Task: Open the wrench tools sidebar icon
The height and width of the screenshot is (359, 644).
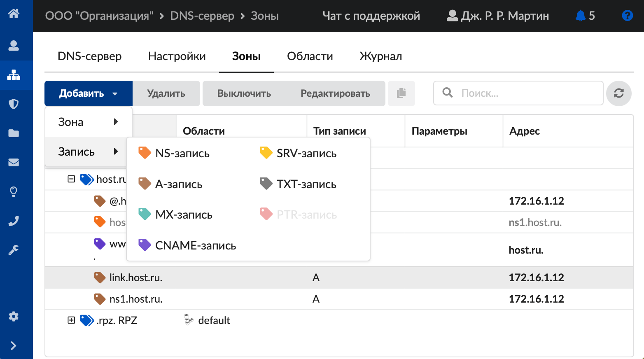Action: coord(14,250)
